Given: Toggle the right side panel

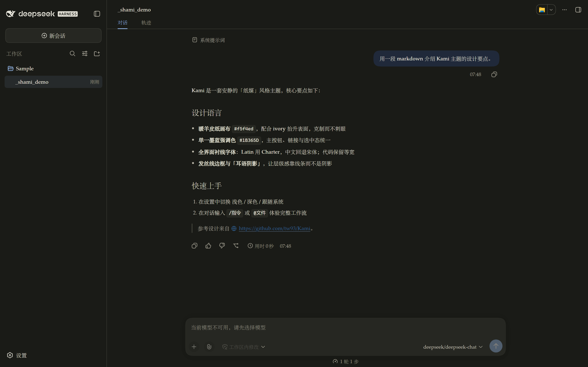Looking at the screenshot, I should pyautogui.click(x=578, y=10).
